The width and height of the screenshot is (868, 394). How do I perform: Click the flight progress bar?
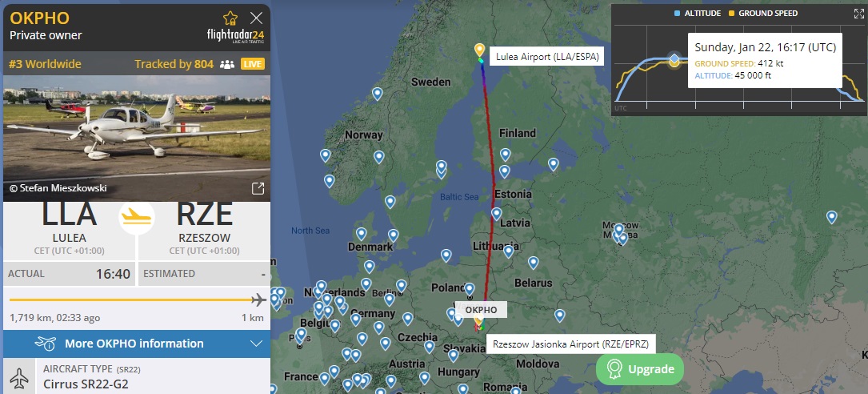(137, 300)
